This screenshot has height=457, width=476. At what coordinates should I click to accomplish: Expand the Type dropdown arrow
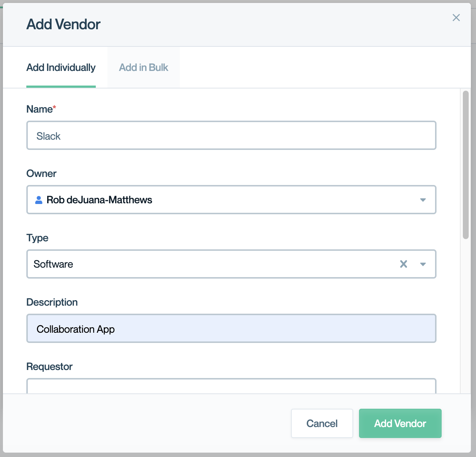tap(423, 264)
